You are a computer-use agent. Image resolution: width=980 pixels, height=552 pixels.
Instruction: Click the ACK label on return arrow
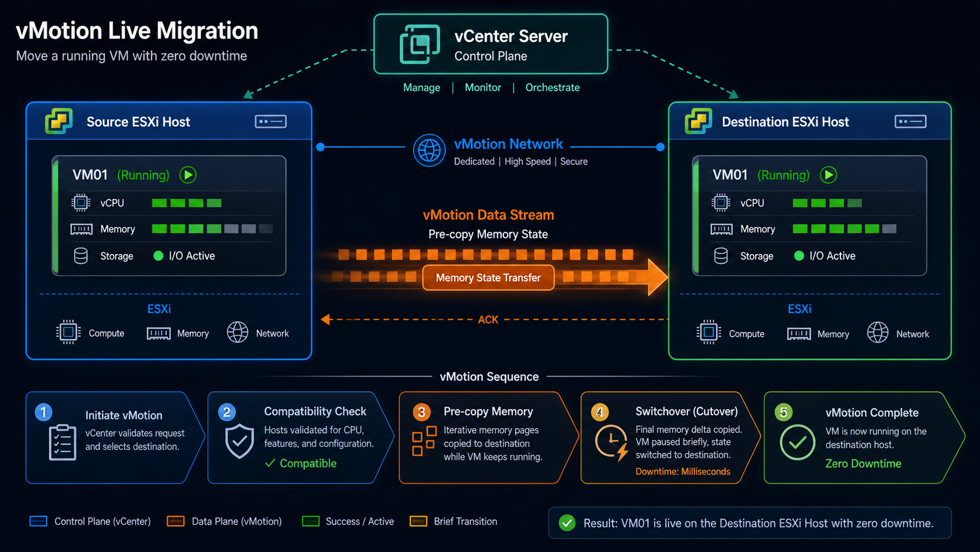coord(488,320)
